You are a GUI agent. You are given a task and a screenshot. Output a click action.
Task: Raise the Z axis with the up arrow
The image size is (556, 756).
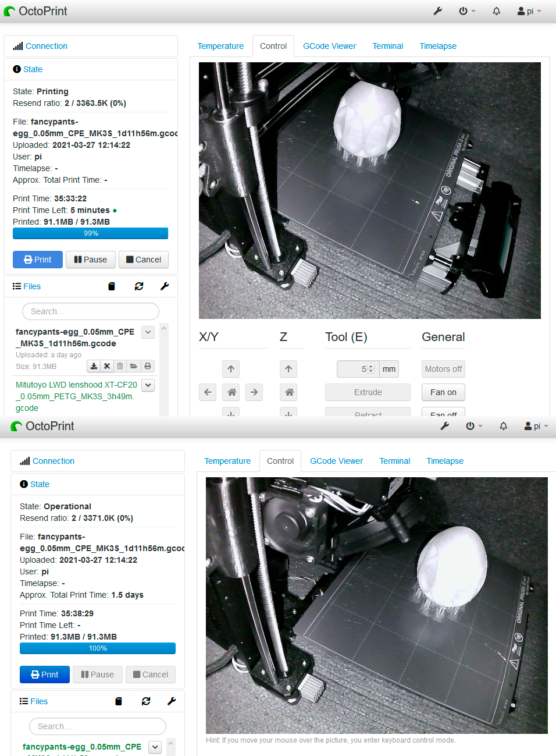pyautogui.click(x=289, y=369)
